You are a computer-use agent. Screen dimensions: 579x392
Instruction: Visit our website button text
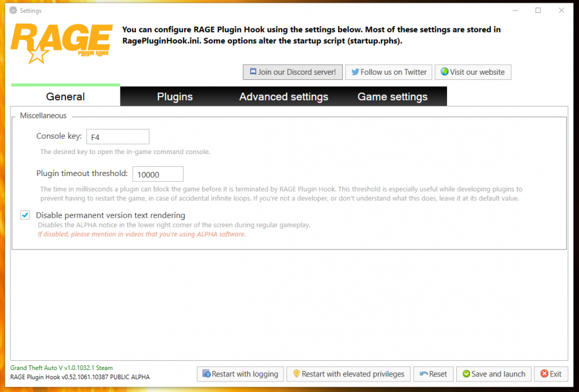477,72
